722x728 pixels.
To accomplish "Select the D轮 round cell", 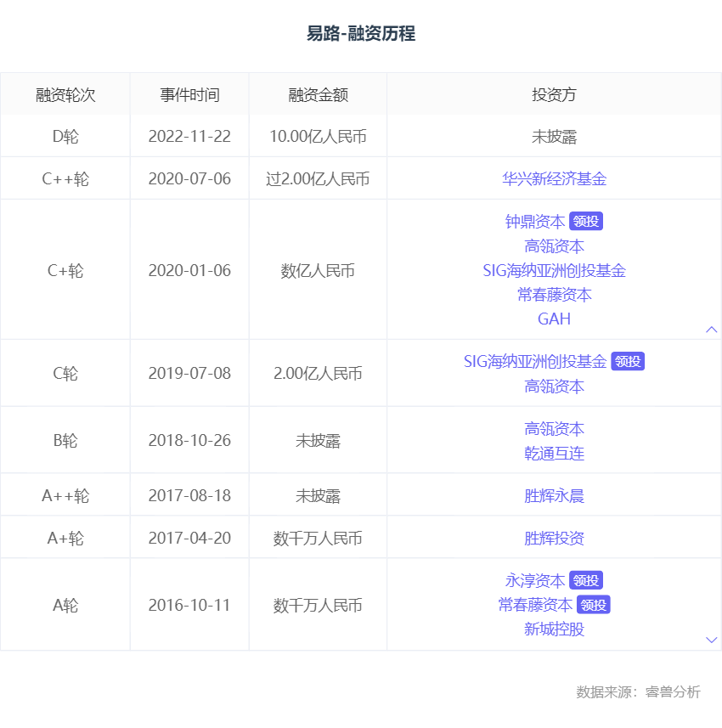I will [x=65, y=137].
